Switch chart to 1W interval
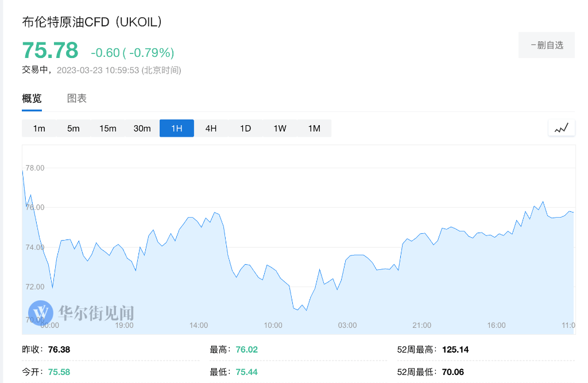Image resolution: width=588 pixels, height=383 pixels. pos(280,128)
